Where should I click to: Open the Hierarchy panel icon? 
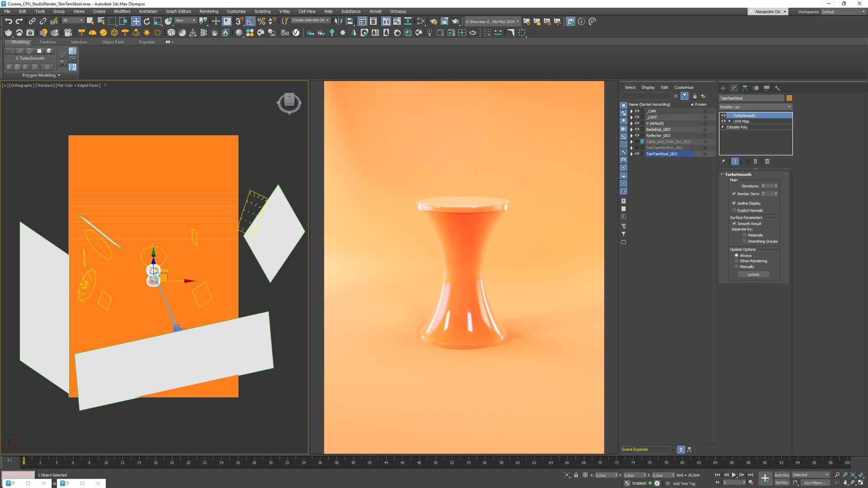[x=745, y=88]
